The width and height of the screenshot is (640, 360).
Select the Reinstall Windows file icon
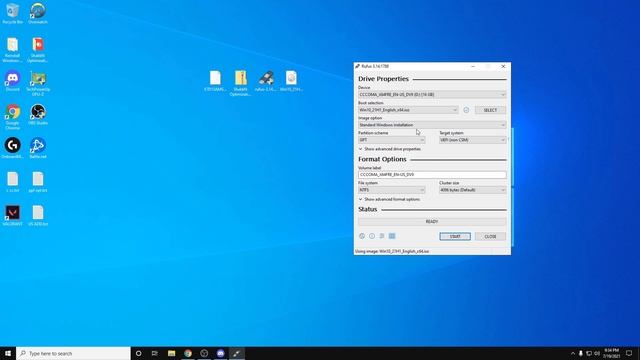click(x=13, y=49)
